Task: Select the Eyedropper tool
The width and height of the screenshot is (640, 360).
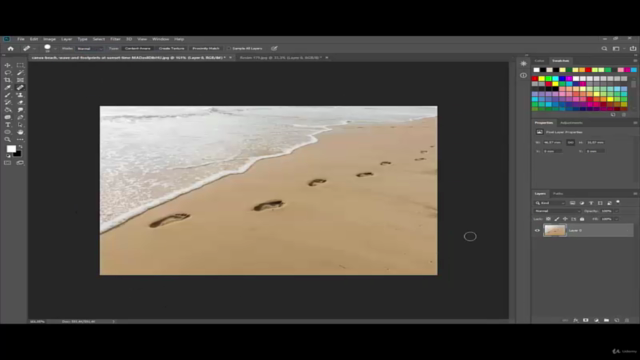Action: point(8,87)
